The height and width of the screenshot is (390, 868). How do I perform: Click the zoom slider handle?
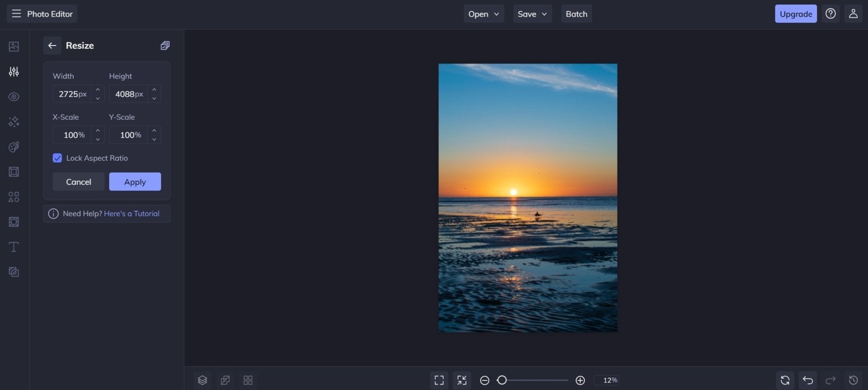click(502, 380)
